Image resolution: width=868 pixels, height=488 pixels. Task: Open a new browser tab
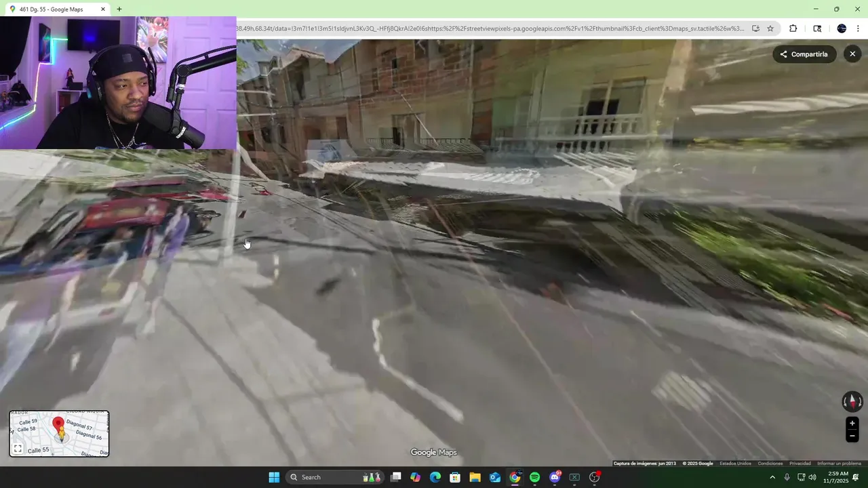(x=119, y=9)
